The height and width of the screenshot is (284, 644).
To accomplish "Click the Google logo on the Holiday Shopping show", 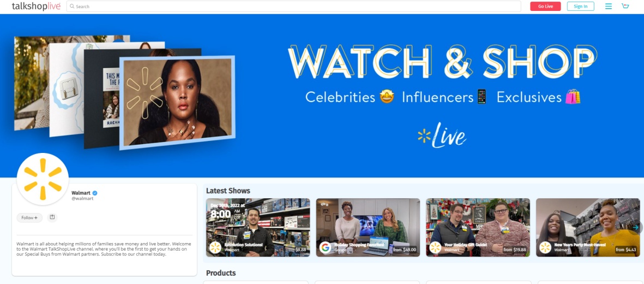I will pos(326,247).
